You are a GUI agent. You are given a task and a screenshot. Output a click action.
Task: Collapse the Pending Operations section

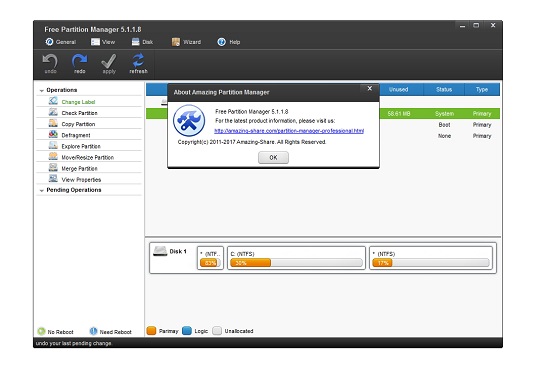[41, 190]
